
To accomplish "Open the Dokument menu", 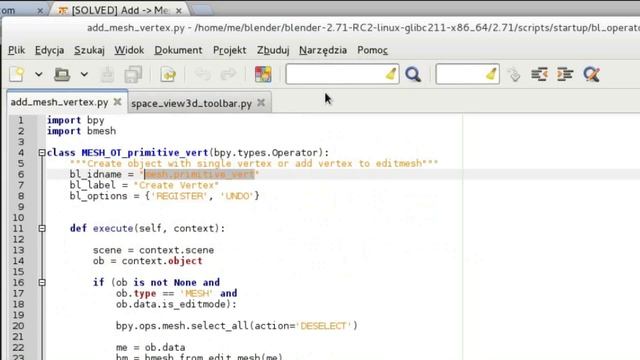I will [x=178, y=50].
